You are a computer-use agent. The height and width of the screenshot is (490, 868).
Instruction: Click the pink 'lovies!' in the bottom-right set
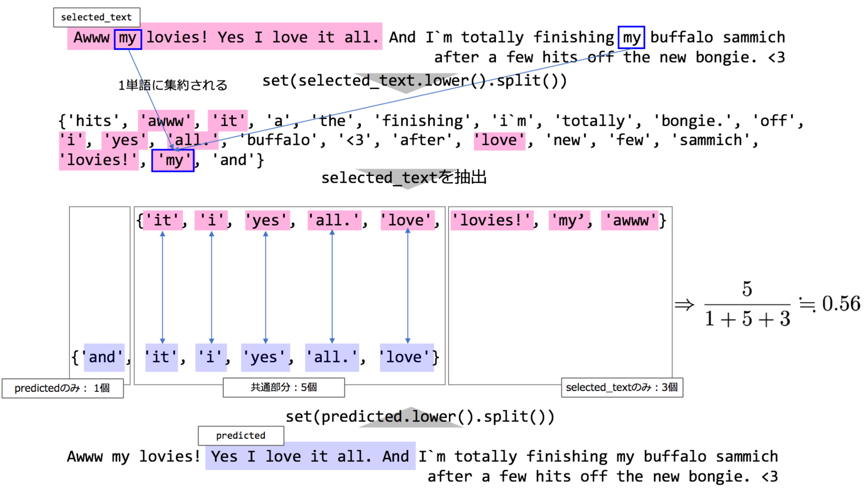(492, 220)
